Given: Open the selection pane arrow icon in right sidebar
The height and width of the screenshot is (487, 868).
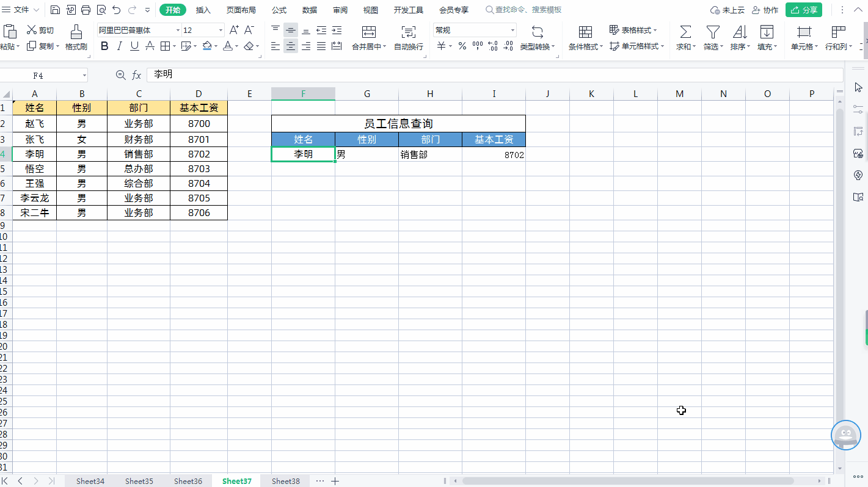Looking at the screenshot, I should pos(858,87).
